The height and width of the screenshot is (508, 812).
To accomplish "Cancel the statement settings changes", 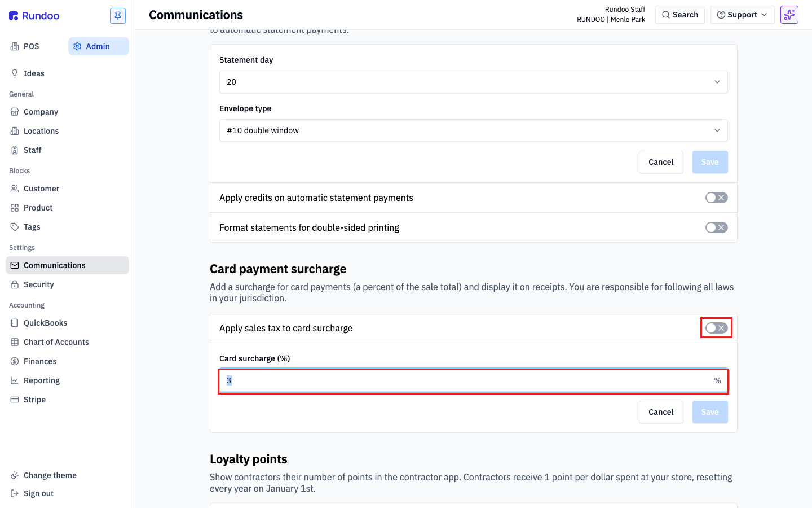I will click(661, 162).
